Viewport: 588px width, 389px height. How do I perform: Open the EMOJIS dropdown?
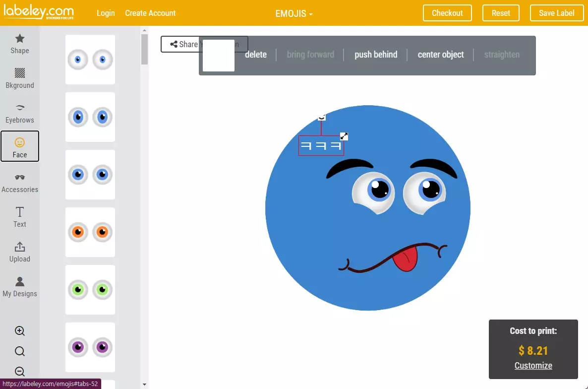pos(294,13)
